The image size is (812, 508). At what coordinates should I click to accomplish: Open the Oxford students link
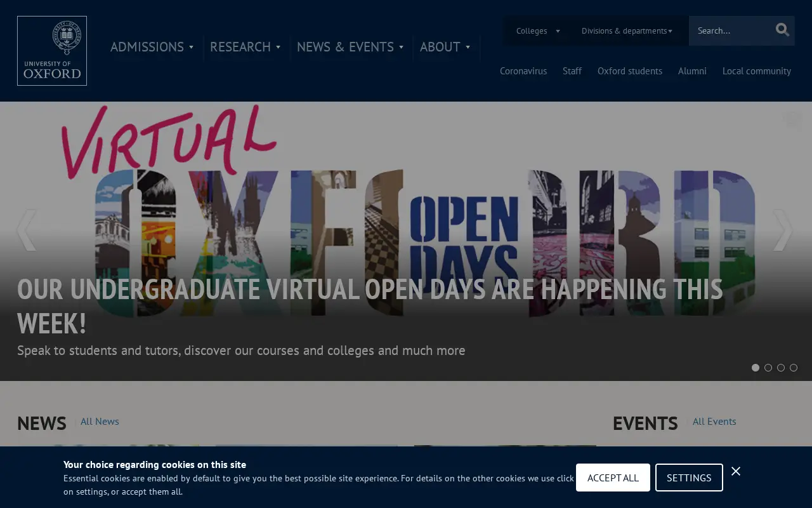click(630, 71)
